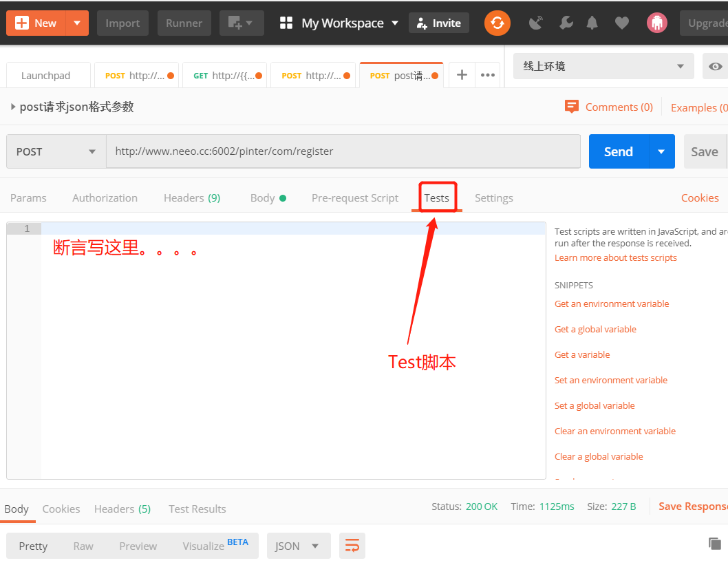Switch to the Pre-request Script tab
The width and height of the screenshot is (728, 565).
(x=355, y=198)
